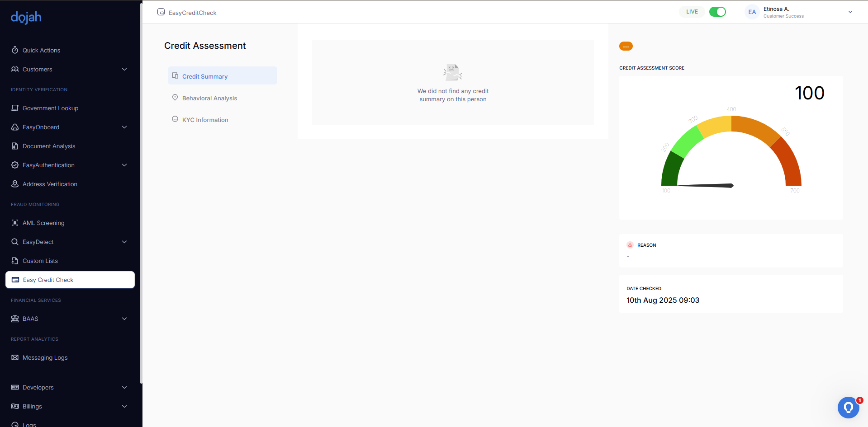868x427 pixels.
Task: Switch to the Behavioral Analysis tab
Action: click(x=209, y=98)
